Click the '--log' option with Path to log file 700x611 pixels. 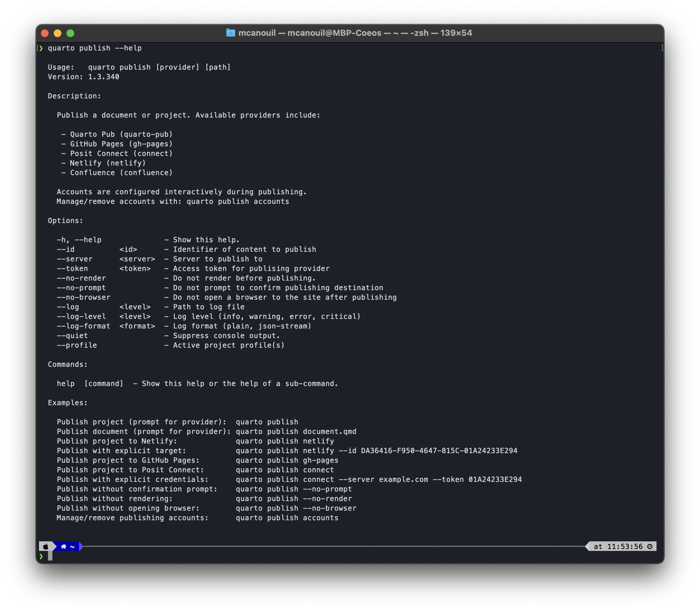(68, 307)
